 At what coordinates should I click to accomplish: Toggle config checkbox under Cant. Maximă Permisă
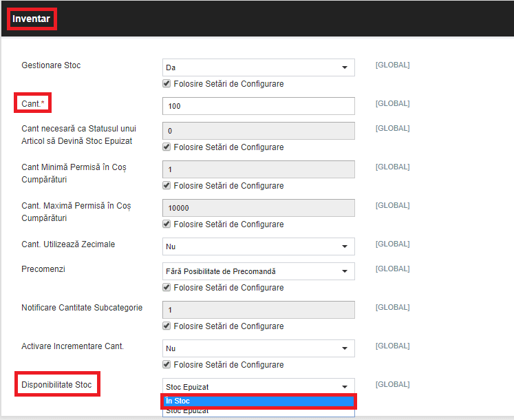pyautogui.click(x=167, y=224)
